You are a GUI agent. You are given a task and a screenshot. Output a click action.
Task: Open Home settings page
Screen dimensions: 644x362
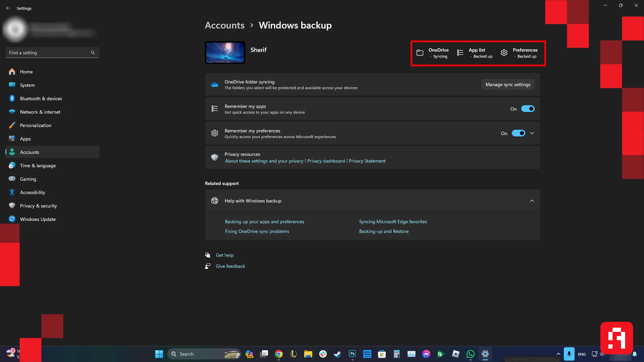(52, 72)
